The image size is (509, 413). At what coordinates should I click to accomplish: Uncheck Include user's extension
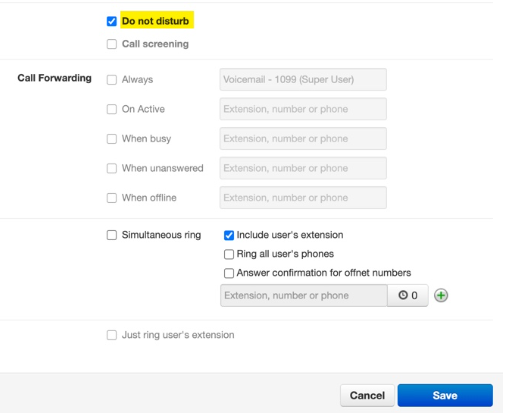click(x=229, y=235)
